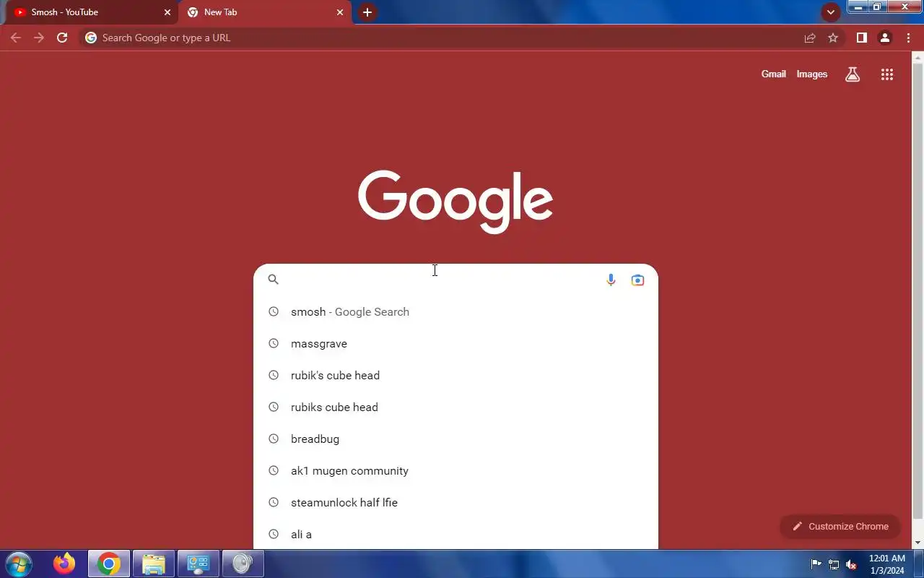
Task: Select 'ak1 mugen community' suggestion
Action: click(x=456, y=470)
